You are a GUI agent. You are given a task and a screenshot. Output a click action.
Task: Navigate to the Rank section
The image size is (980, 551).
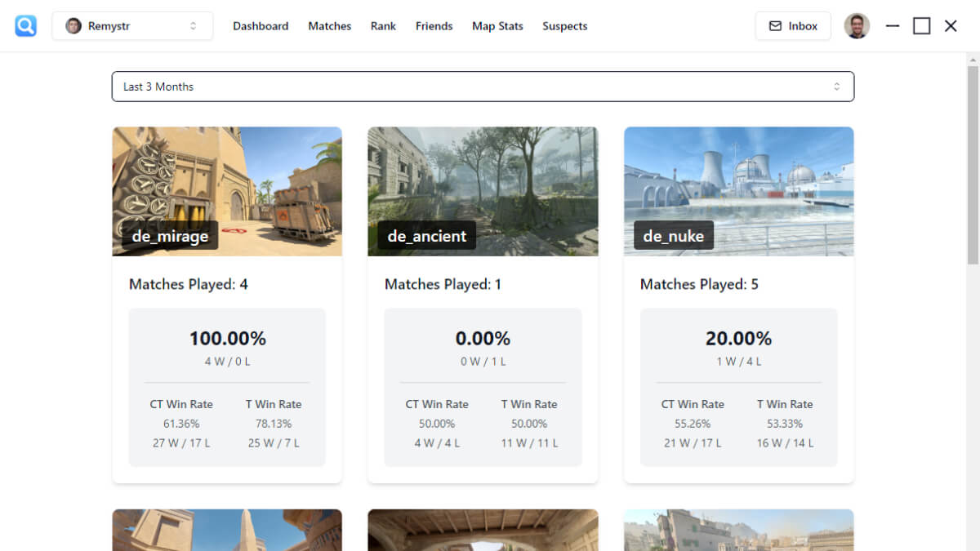[x=383, y=26]
